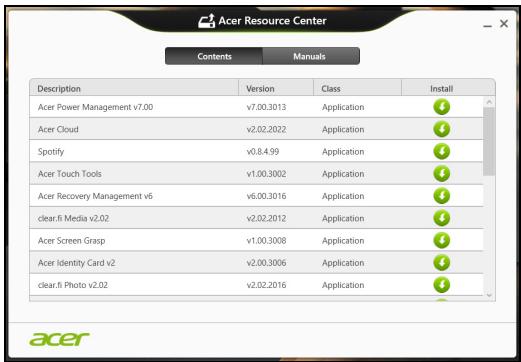Viewport: 521px width, 362px height.
Task: Select the Acer Recovery Management v6 description
Action: (95, 196)
